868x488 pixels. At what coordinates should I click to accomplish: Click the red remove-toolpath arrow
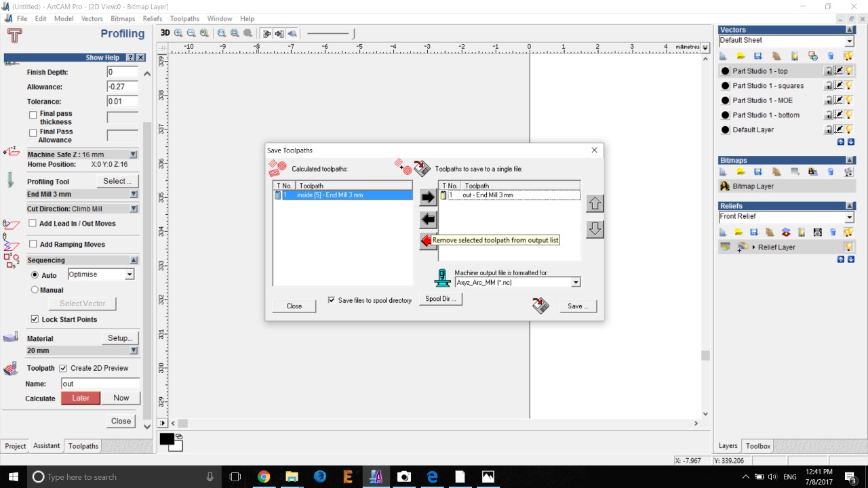click(x=426, y=241)
